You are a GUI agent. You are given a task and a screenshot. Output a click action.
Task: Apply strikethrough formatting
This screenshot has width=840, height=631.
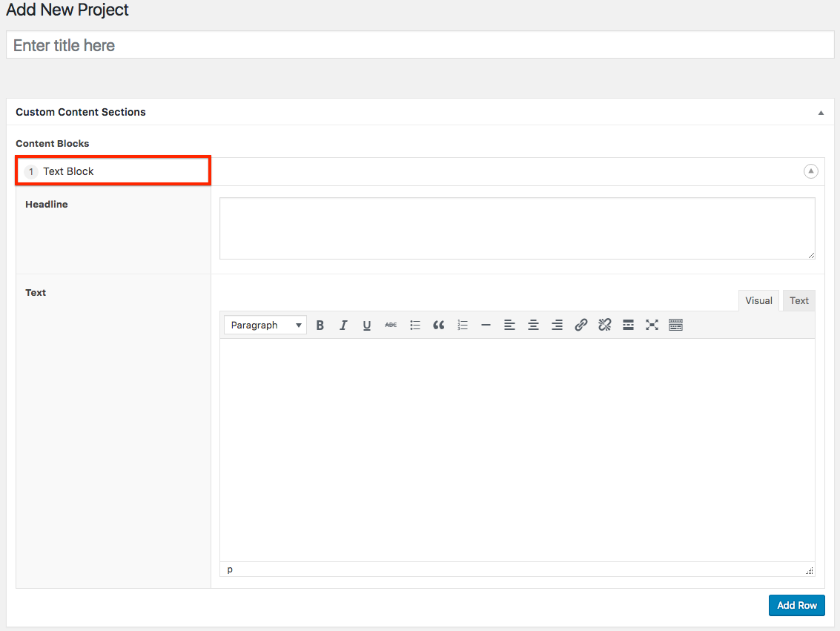(x=391, y=325)
